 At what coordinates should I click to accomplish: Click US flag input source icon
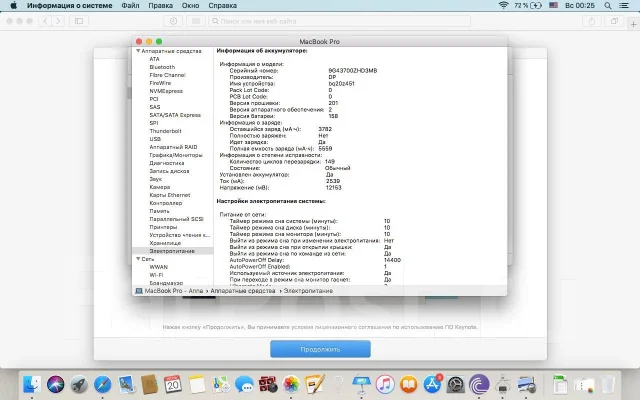click(553, 5)
